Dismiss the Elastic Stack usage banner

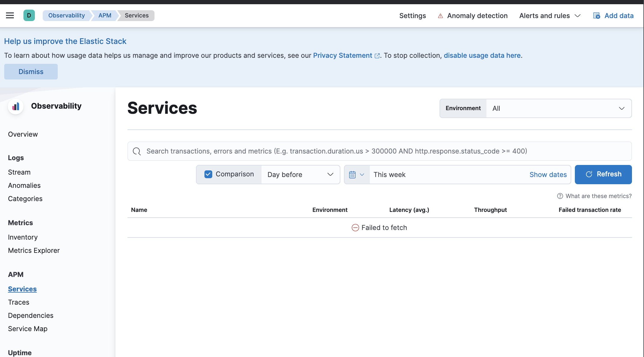[31, 72]
